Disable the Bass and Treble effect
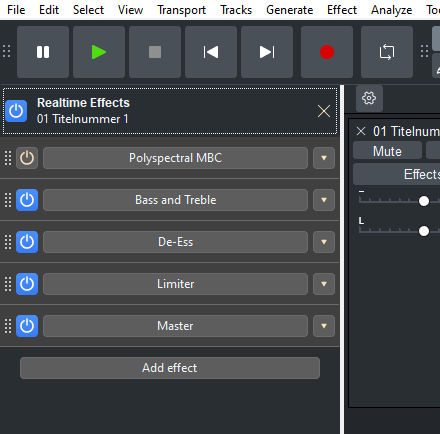 pos(27,200)
